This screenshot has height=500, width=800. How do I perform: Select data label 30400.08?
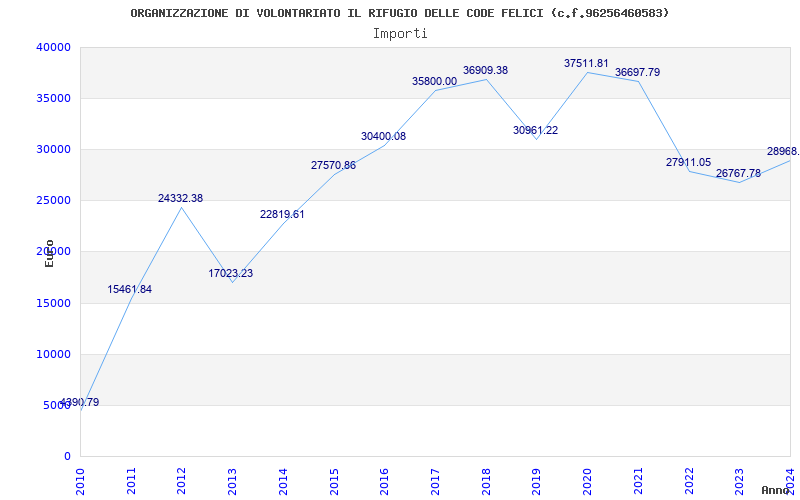tap(384, 136)
